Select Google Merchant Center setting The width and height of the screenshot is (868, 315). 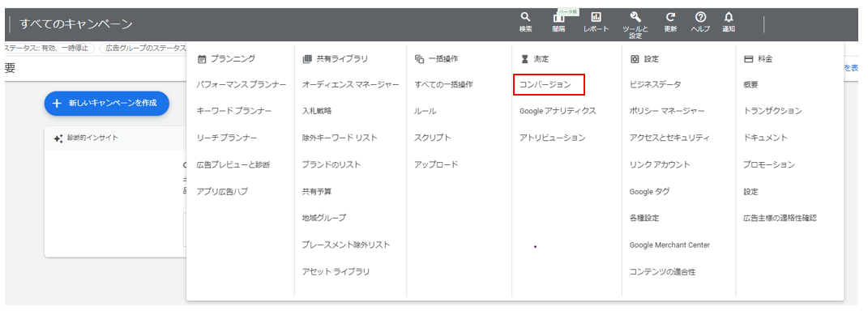[x=669, y=245]
